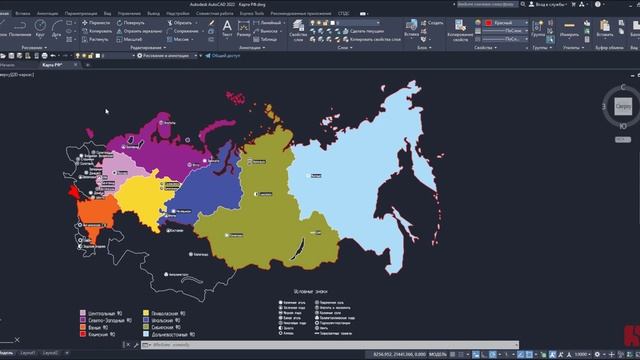
Task: Open the View (Вид) ribbon tab
Action: pos(107,13)
